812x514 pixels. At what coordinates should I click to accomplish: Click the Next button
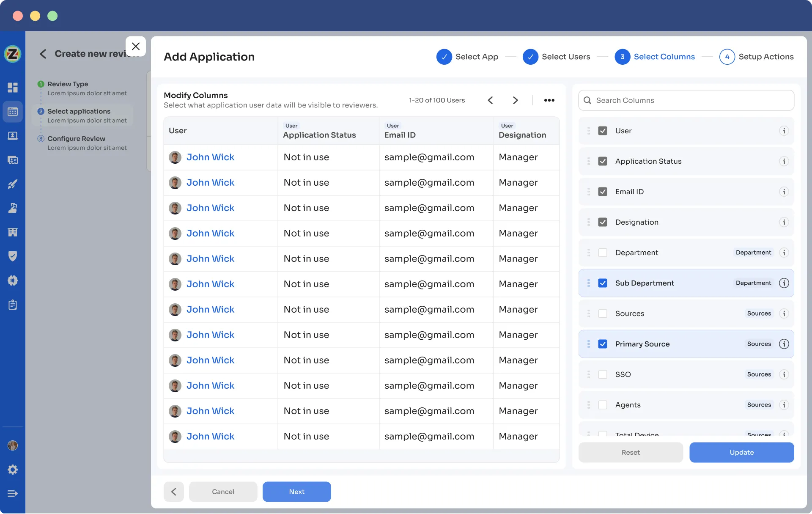(297, 492)
